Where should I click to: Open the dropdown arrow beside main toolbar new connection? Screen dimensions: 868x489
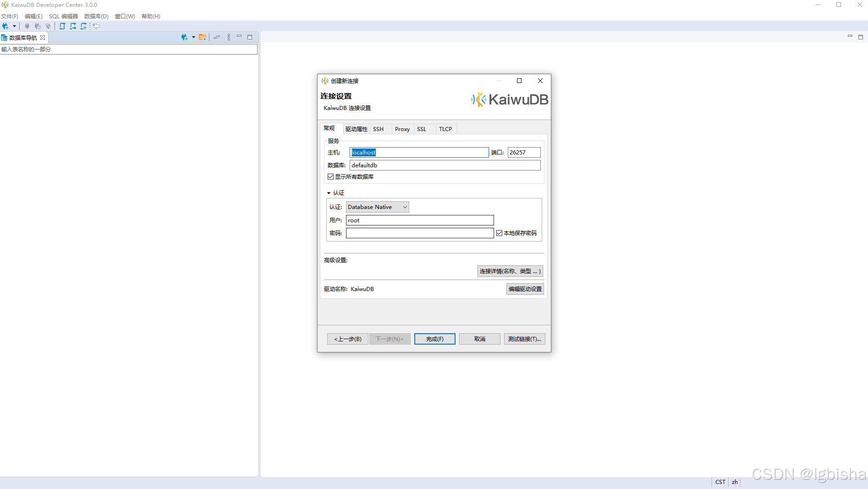click(x=15, y=26)
